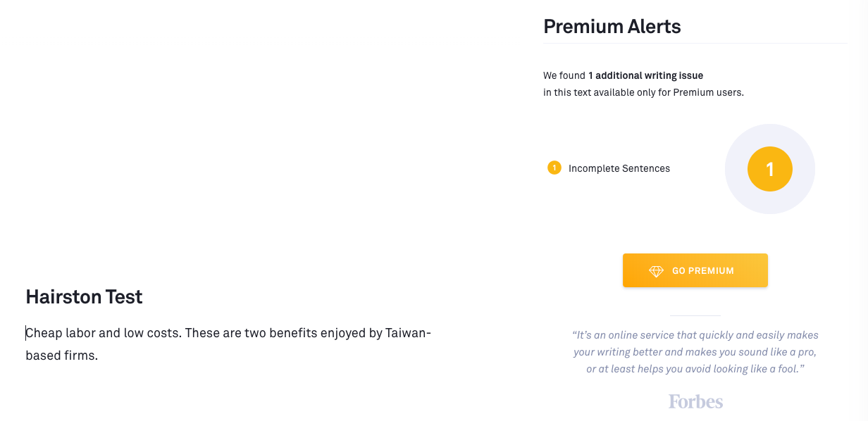Click the Forbes logo

point(695,401)
